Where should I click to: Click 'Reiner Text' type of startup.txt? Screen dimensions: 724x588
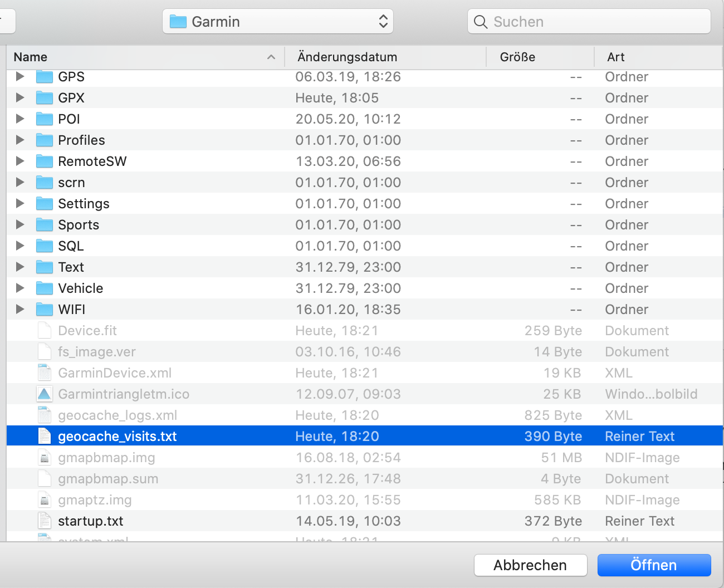pos(640,521)
